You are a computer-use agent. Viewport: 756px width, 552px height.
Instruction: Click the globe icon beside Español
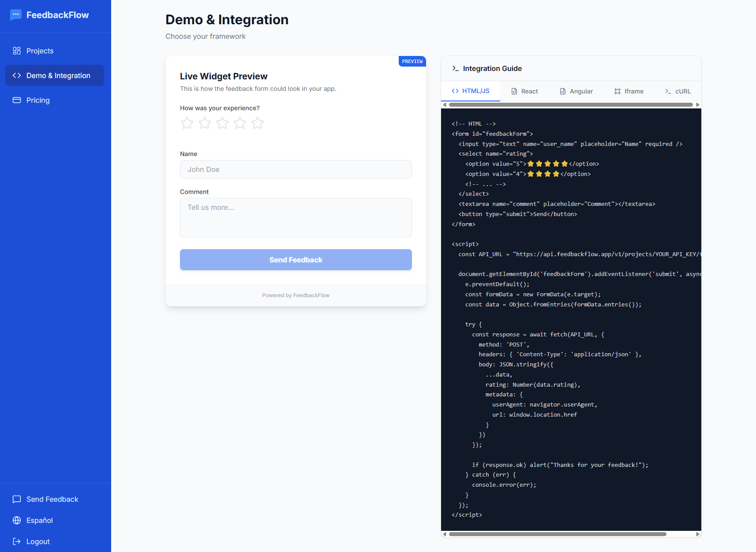tap(17, 520)
